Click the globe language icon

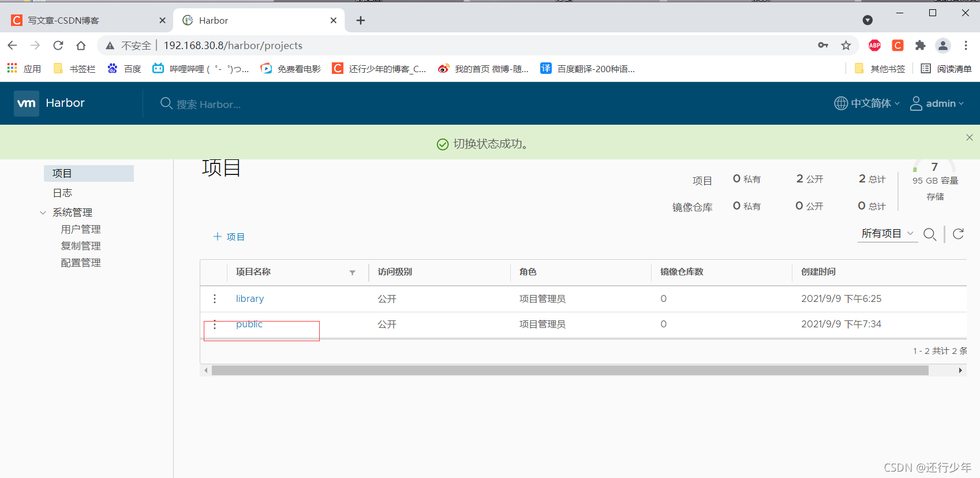point(841,103)
